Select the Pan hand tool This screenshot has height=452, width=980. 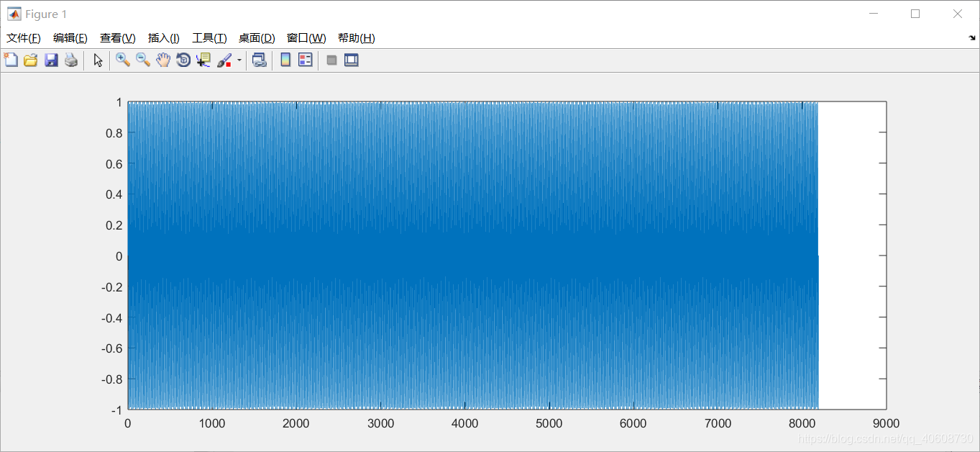(163, 60)
